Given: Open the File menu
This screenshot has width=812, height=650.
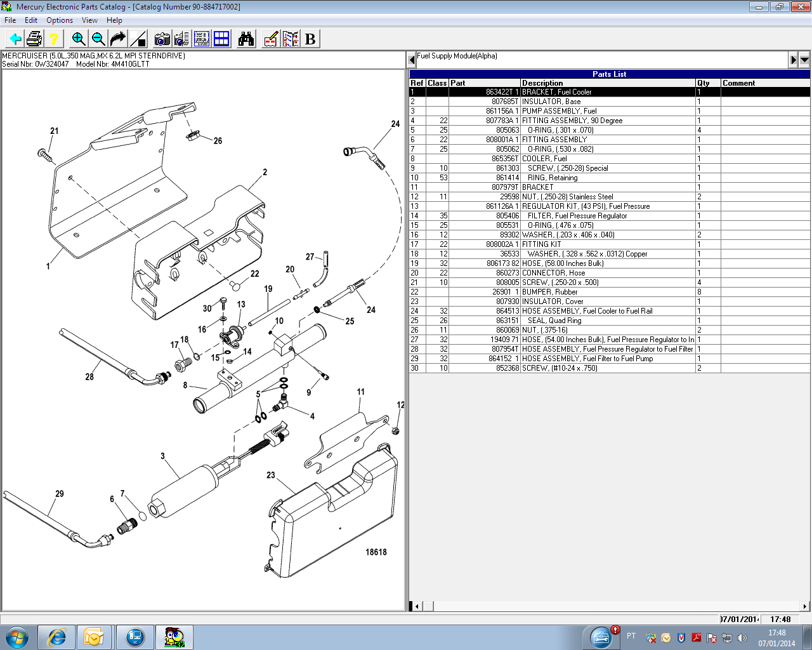Looking at the screenshot, I should pos(10,20).
